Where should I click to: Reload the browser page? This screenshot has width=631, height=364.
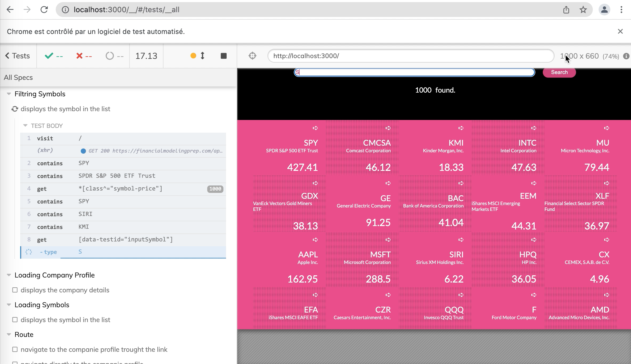[x=44, y=10]
